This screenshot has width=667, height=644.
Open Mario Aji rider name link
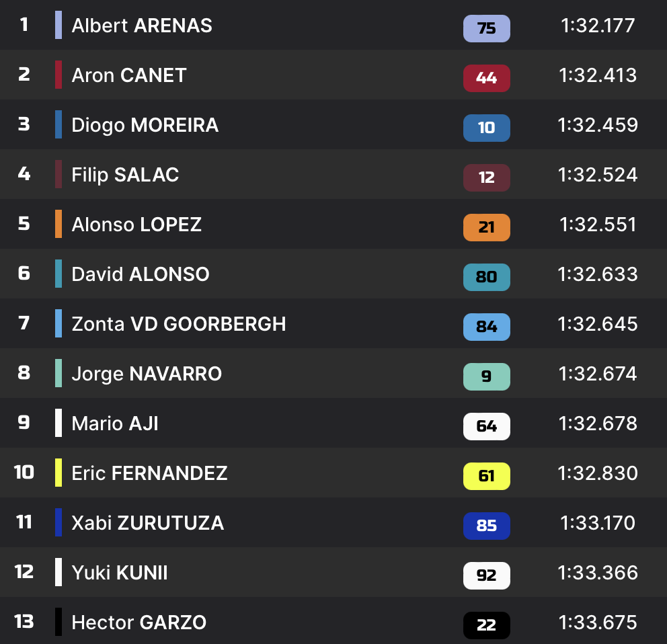[x=115, y=424]
